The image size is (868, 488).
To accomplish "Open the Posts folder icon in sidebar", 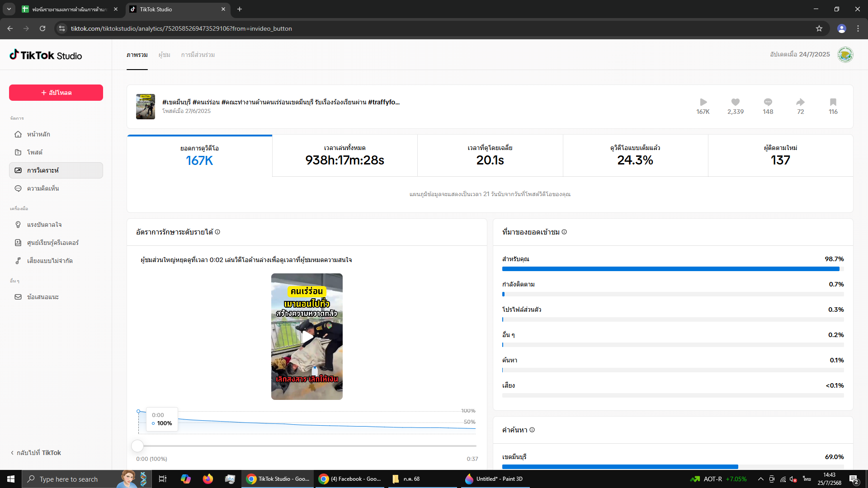I will click(x=18, y=152).
